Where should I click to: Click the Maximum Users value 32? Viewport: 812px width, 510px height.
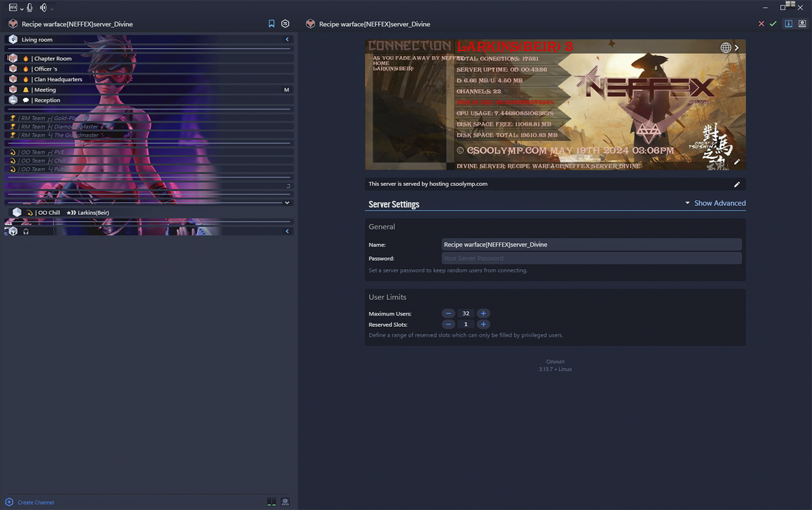466,313
